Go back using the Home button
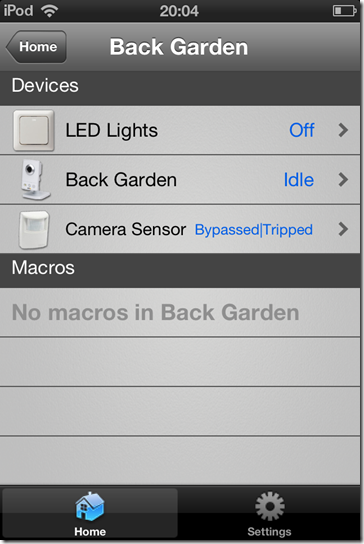 [x=36, y=46]
